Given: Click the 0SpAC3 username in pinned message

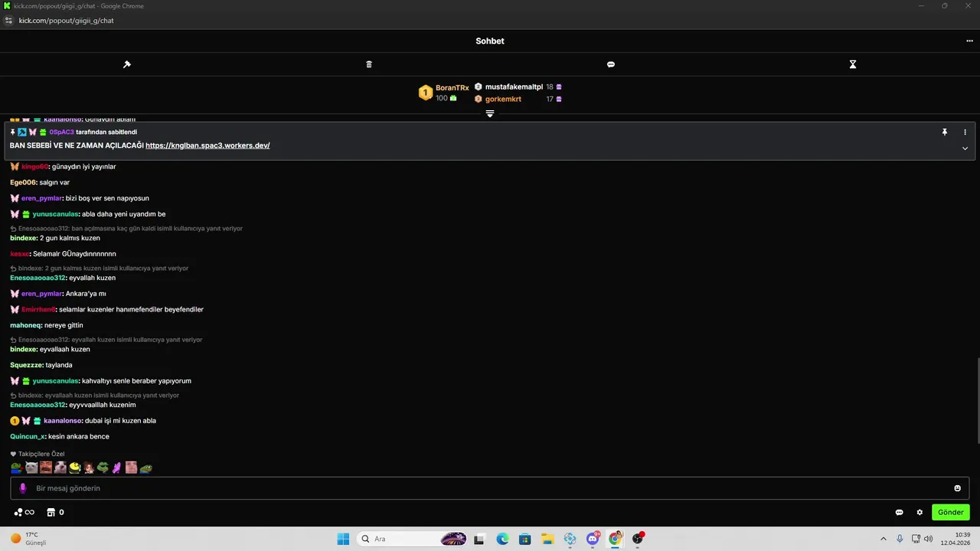Looking at the screenshot, I should [61, 132].
